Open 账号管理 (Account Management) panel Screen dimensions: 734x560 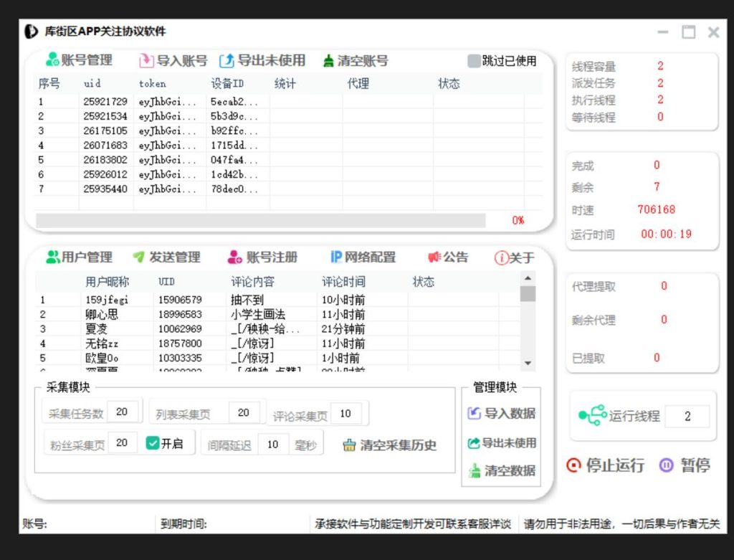coord(79,60)
